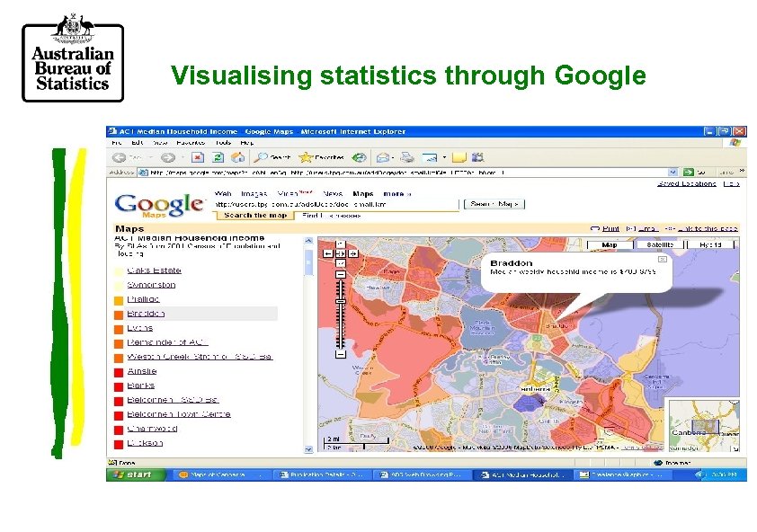Screen dimensions: 757x532
Task: Pan the map down with arrow button
Action: point(341,263)
